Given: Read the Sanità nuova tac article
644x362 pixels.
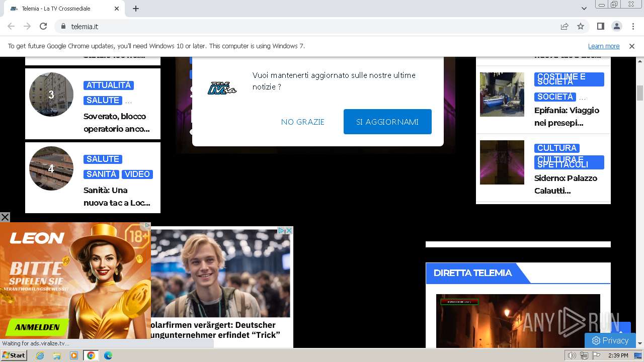Looking at the screenshot, I should 117,197.
